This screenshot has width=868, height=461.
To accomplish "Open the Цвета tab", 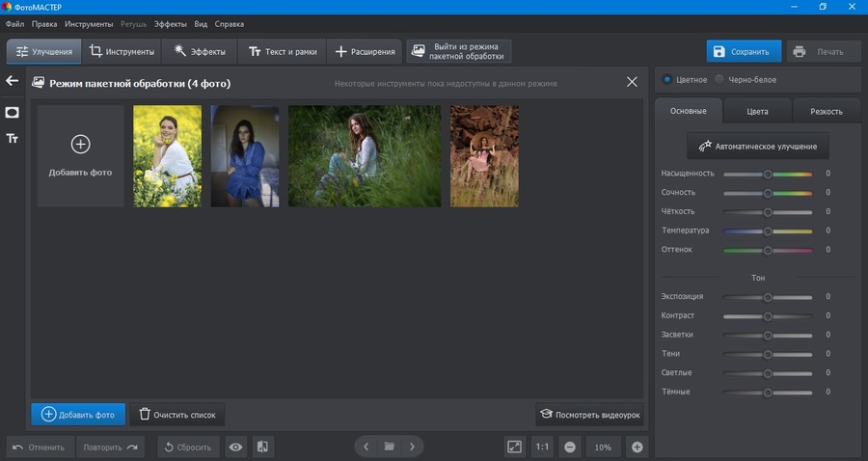I will 757,111.
